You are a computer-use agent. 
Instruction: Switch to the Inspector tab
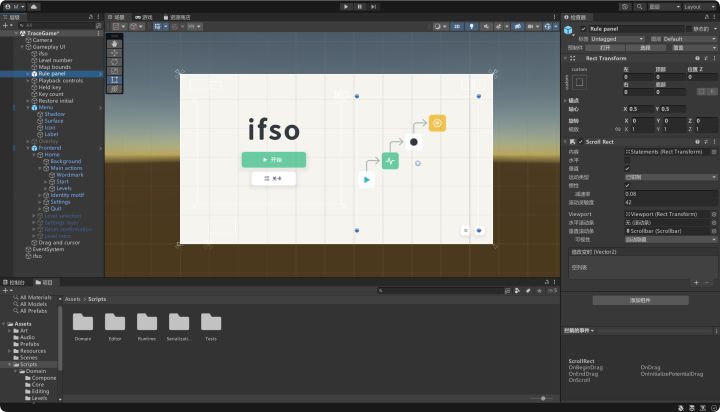click(575, 17)
